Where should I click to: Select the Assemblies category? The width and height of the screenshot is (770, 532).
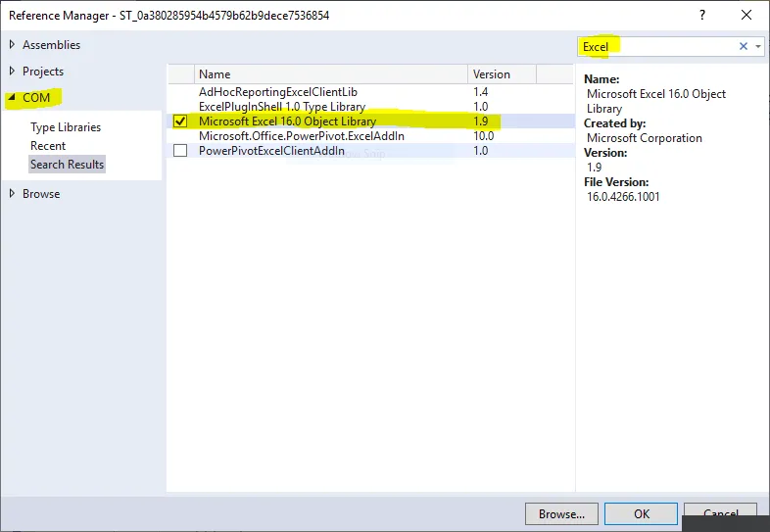pyautogui.click(x=51, y=45)
